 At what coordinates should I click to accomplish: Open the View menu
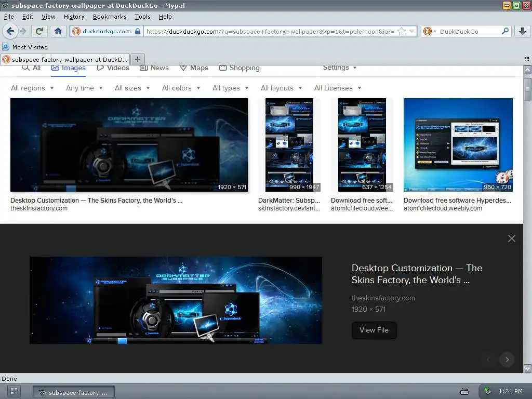[x=48, y=17]
